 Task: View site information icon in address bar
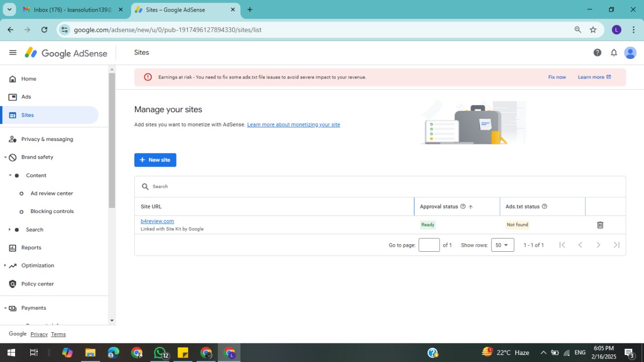tap(64, 30)
